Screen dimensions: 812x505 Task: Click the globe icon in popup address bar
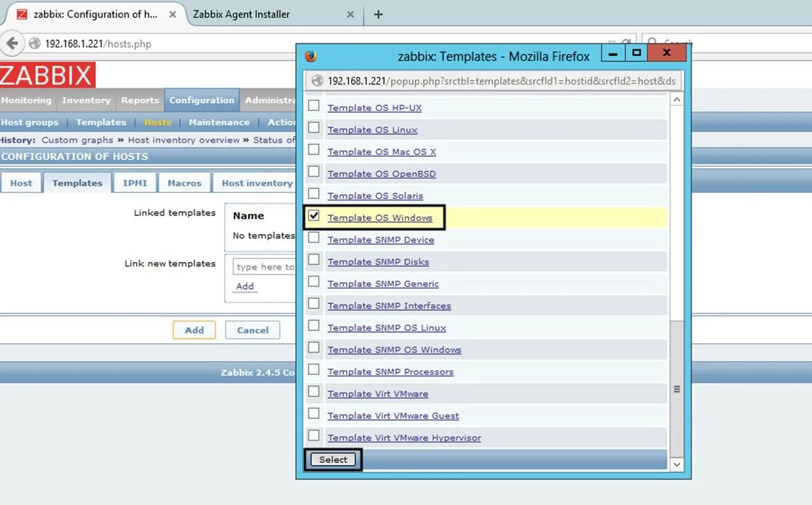(x=317, y=81)
